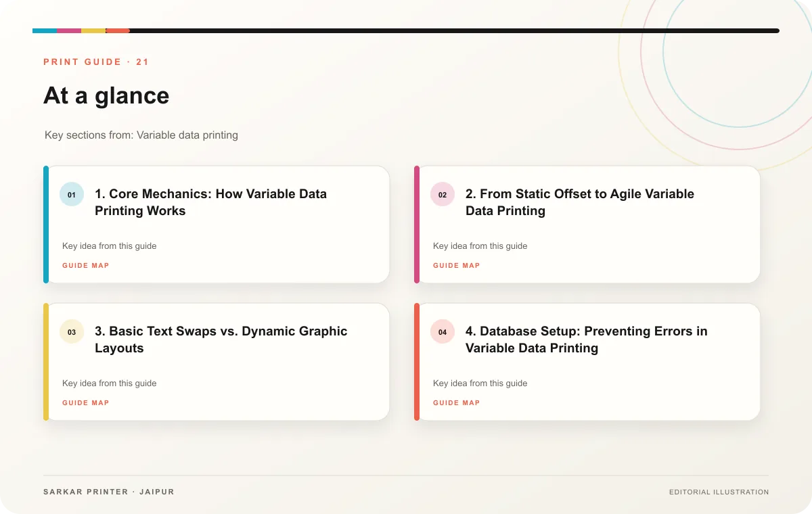The image size is (812, 514).
Task: Click the pink segment of top bar
Action: point(69,30)
